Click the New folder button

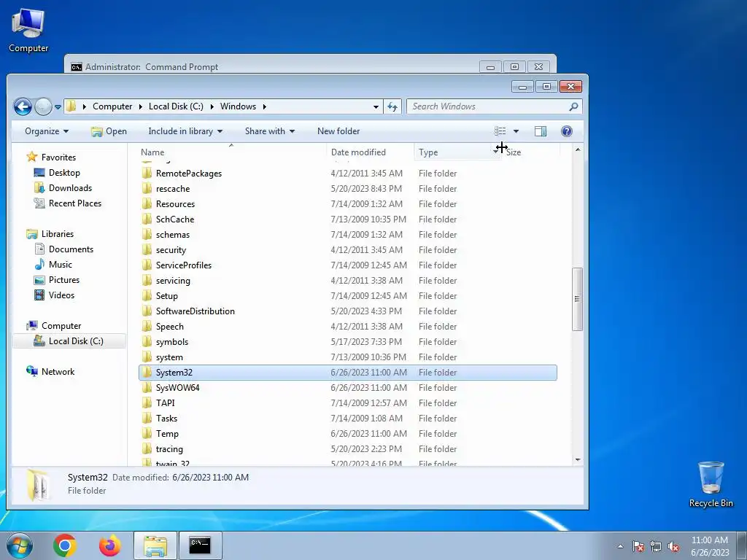tap(338, 131)
